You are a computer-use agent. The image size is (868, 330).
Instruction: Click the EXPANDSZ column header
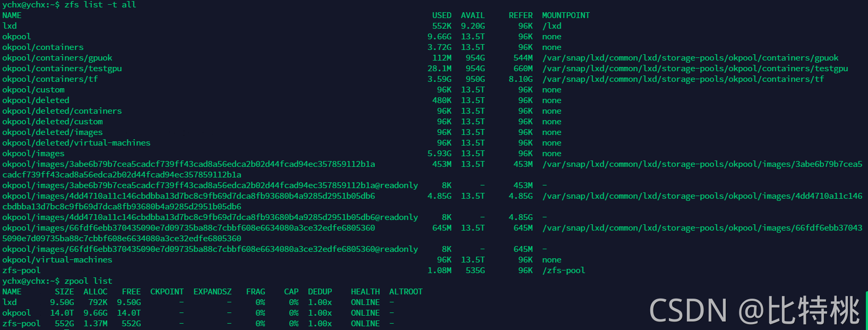pos(212,292)
